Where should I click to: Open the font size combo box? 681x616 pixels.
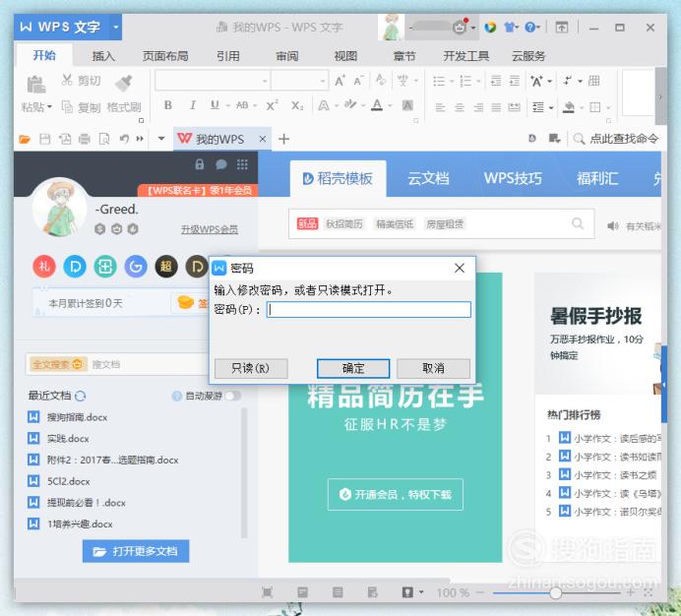[299, 81]
